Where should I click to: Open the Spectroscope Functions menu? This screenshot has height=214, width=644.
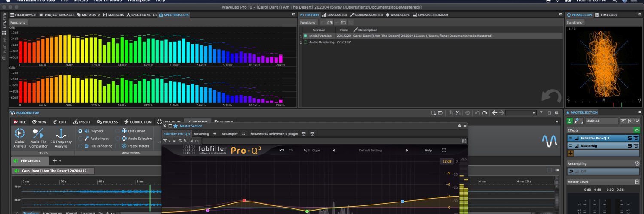18,22
